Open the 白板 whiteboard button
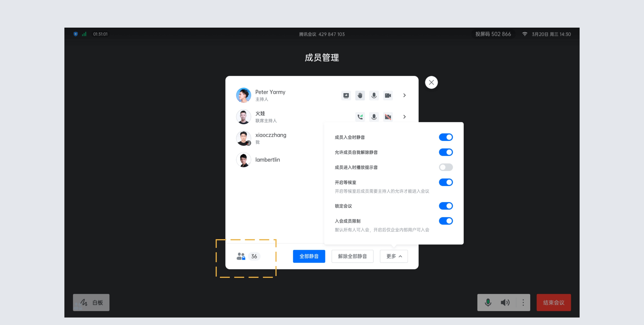This screenshot has width=644, height=325. pyautogui.click(x=91, y=302)
